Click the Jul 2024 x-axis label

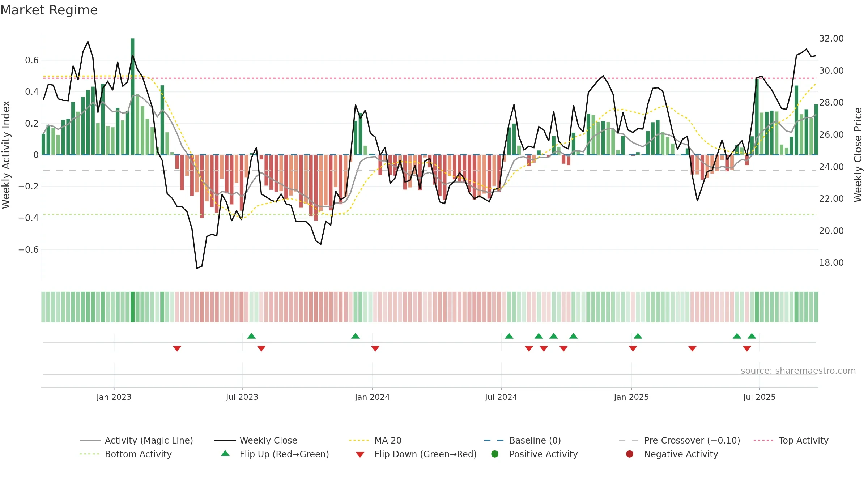pyautogui.click(x=501, y=397)
